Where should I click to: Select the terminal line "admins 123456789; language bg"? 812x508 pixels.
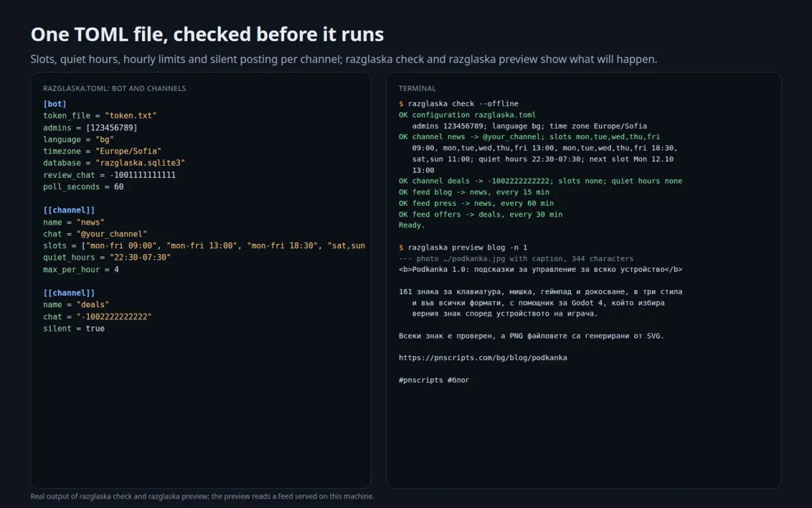click(x=530, y=126)
